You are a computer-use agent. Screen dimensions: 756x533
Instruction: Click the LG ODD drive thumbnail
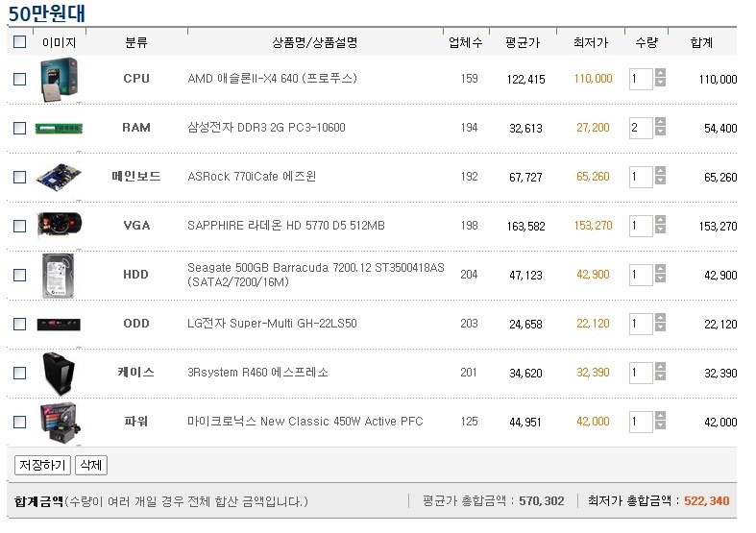pyautogui.click(x=59, y=324)
